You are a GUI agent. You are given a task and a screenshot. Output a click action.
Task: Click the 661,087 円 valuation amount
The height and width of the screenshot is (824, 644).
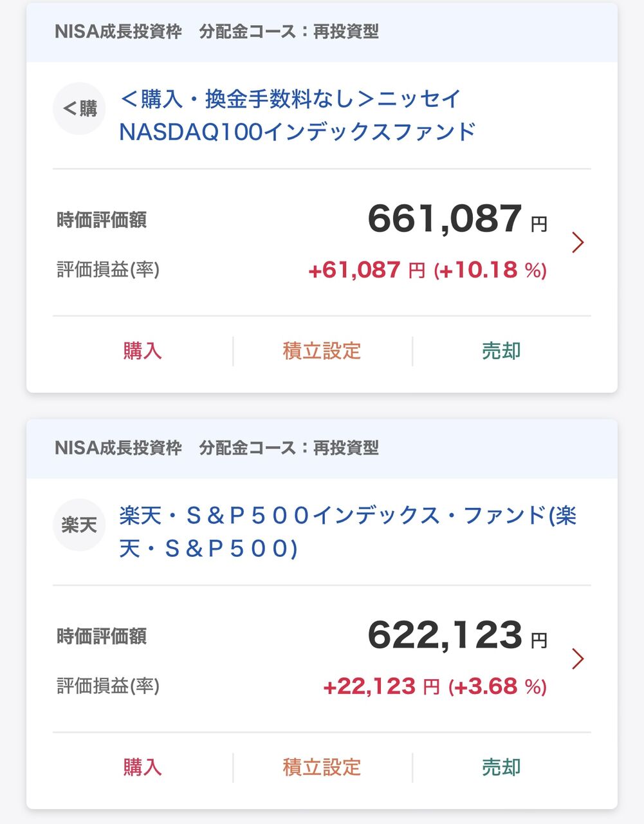point(457,220)
